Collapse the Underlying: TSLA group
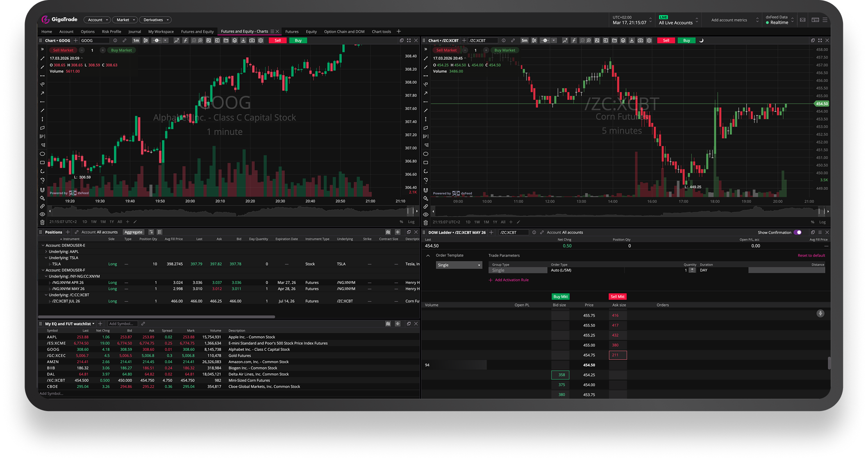This screenshot has height=461, width=868. click(46, 258)
